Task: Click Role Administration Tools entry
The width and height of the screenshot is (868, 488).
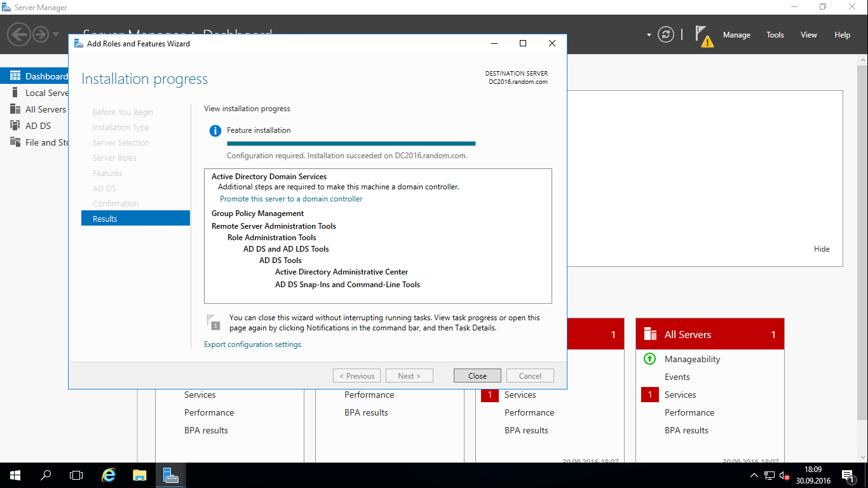Action: point(272,238)
